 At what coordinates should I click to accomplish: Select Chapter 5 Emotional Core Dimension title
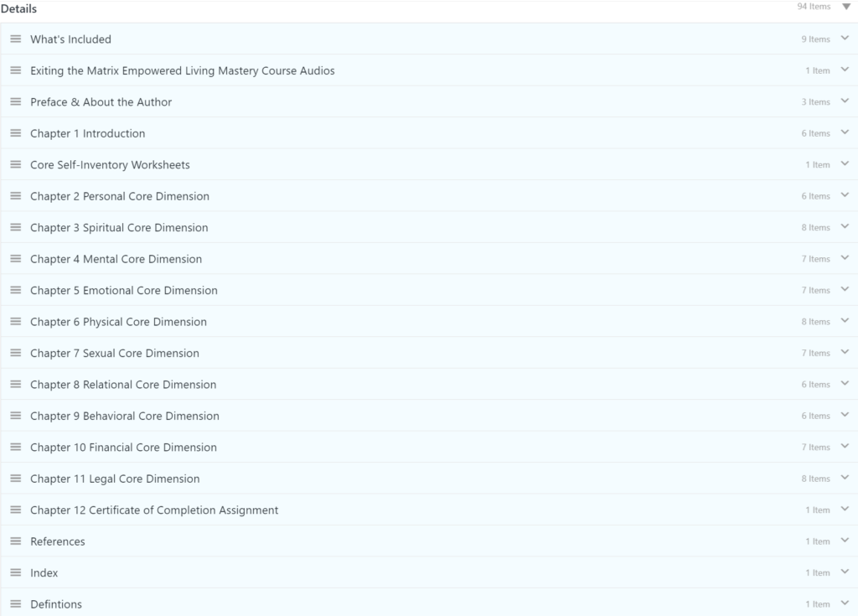(123, 290)
